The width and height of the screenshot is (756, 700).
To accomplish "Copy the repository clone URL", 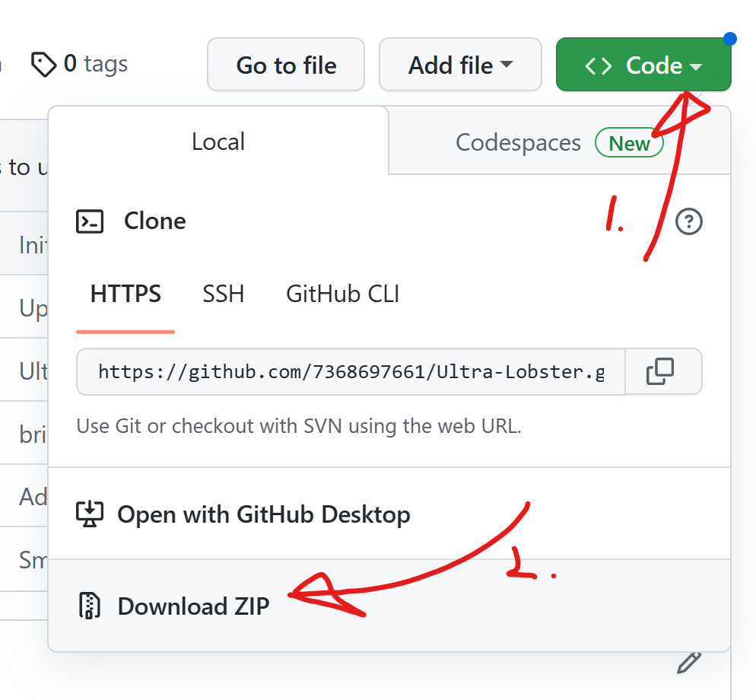I will pos(662,371).
